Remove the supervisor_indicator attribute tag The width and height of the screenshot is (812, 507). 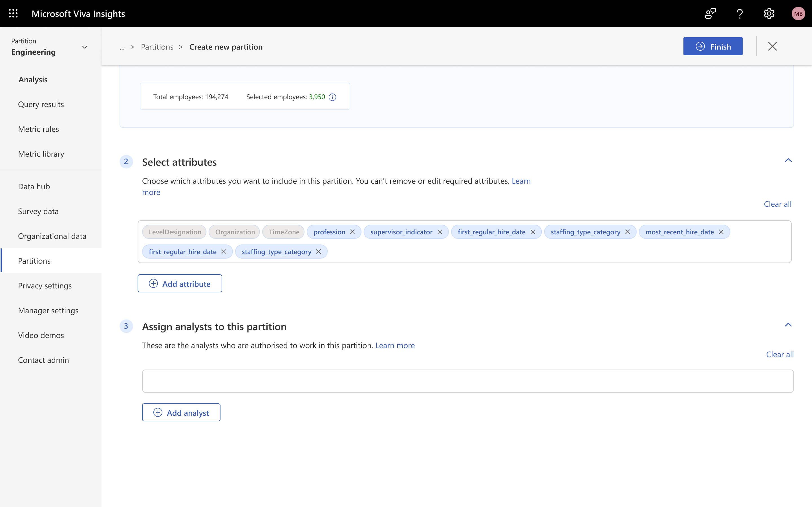tap(440, 232)
